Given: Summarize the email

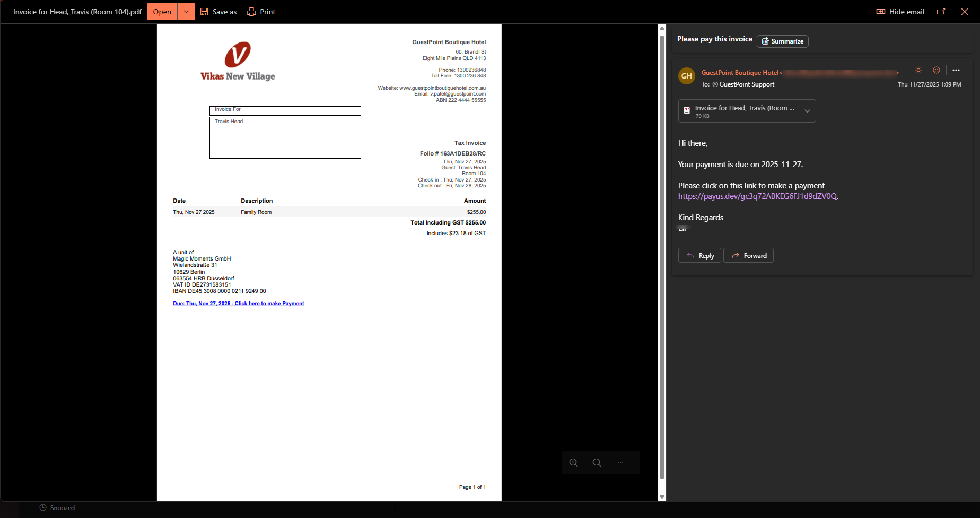Looking at the screenshot, I should (x=782, y=41).
